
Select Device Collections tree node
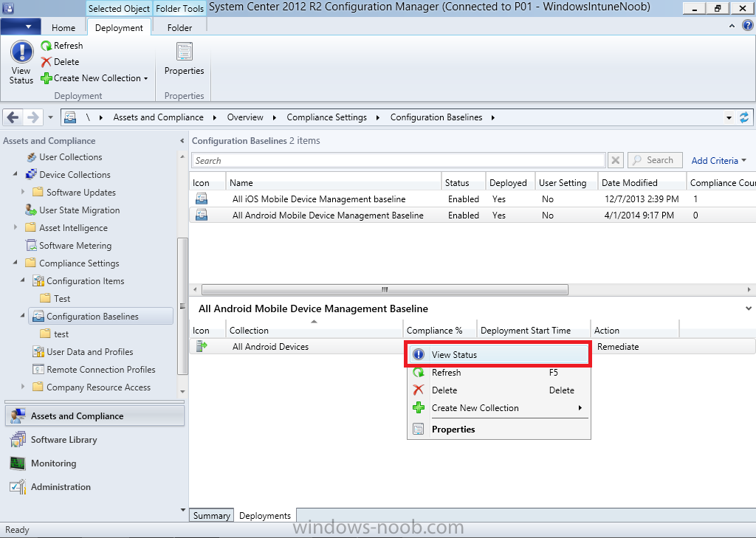pyautogui.click(x=75, y=174)
